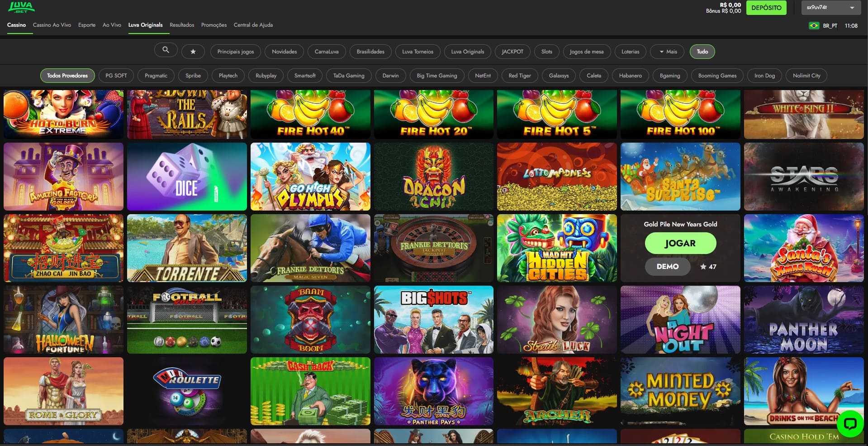Select Luva Originals in top navigation

point(145,25)
